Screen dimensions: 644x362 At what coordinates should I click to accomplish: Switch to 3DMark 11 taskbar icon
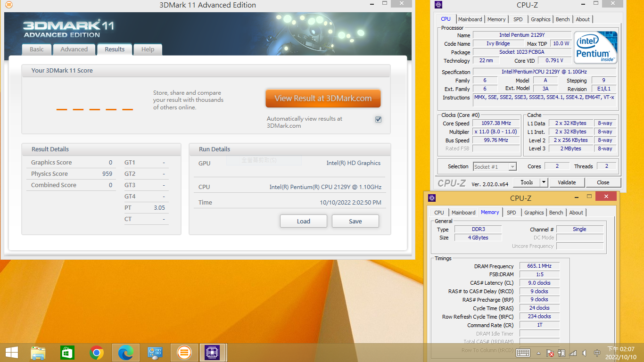(x=184, y=353)
